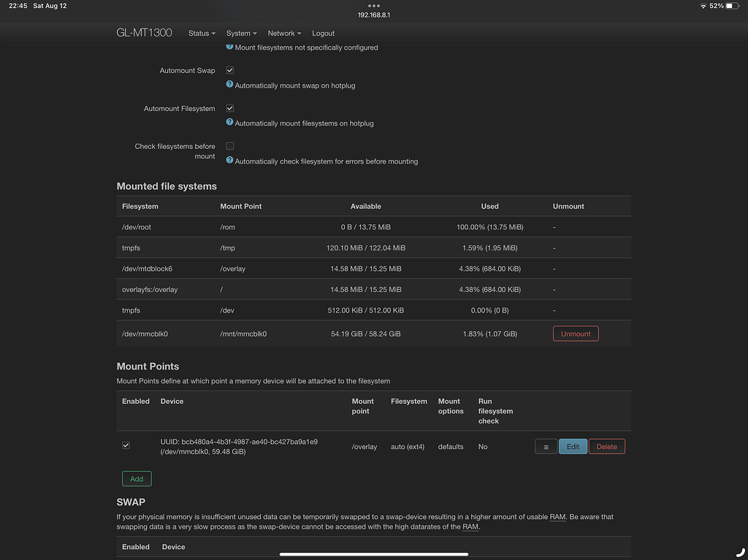The width and height of the screenshot is (748, 560).
Task: Enable Check filesystems before mount
Action: tap(229, 145)
